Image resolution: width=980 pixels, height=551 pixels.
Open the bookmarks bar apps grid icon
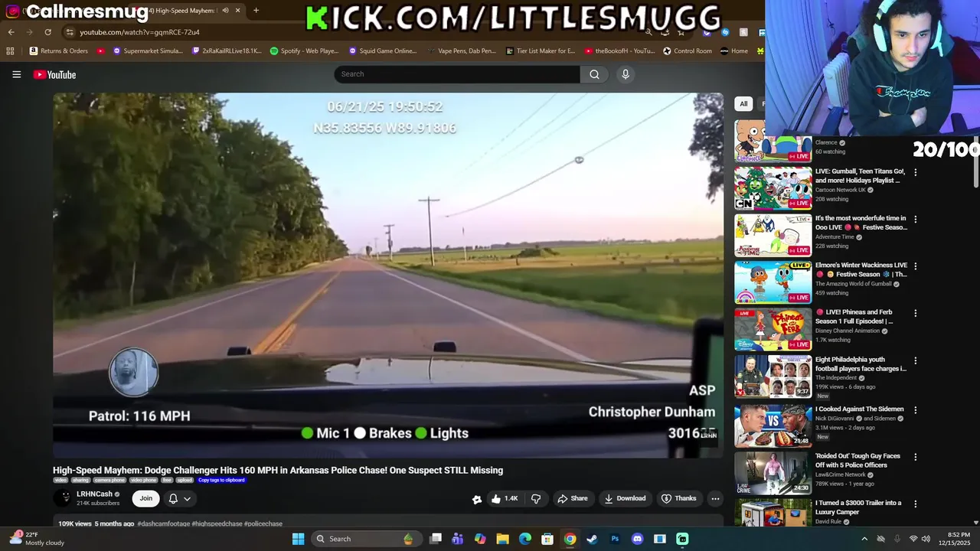(10, 51)
